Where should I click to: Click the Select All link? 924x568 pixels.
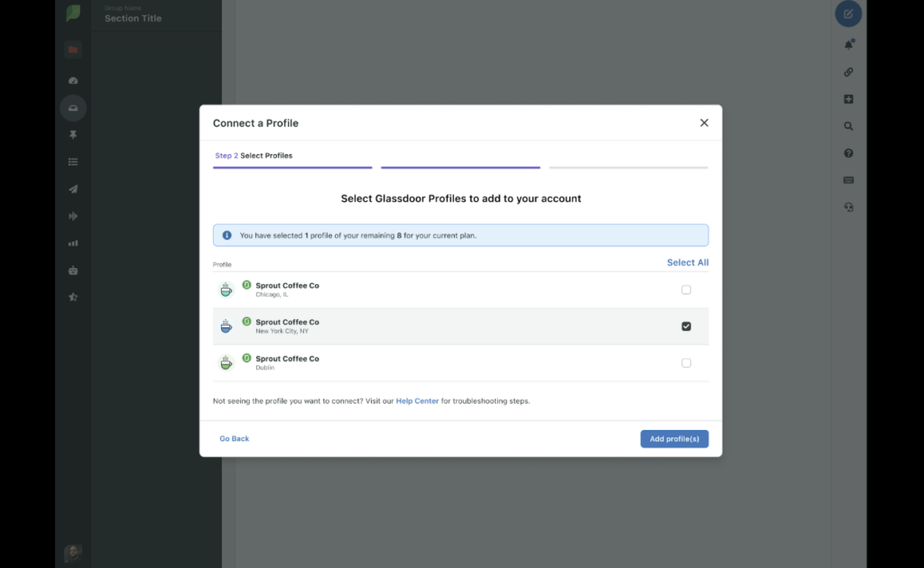[688, 262]
